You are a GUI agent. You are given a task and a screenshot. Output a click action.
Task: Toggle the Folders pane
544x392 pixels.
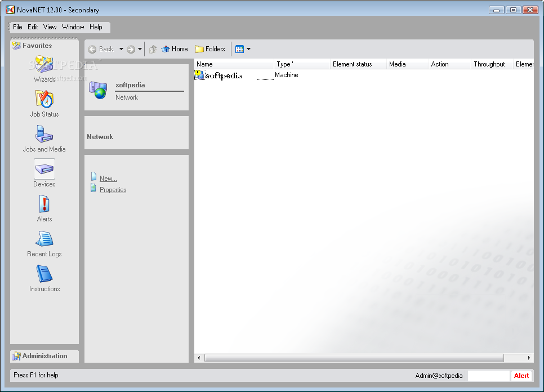pyautogui.click(x=210, y=49)
